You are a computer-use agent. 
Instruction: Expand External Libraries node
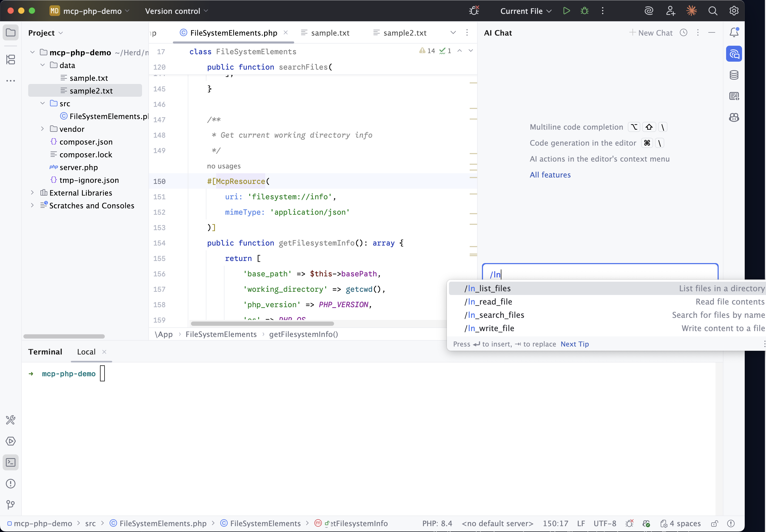pos(32,193)
